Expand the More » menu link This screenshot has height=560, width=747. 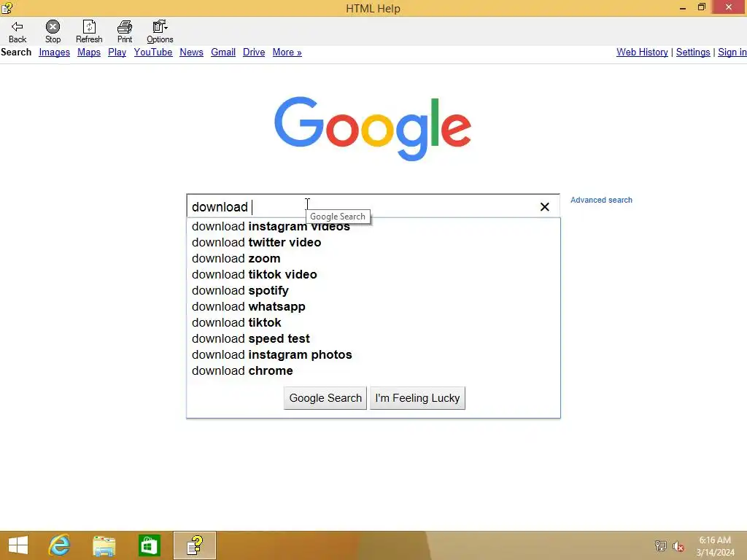[287, 52]
